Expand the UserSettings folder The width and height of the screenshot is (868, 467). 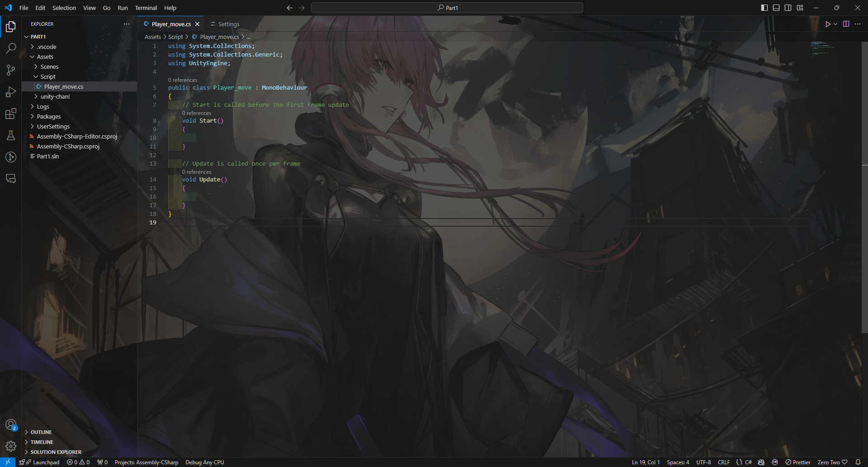click(80, 126)
